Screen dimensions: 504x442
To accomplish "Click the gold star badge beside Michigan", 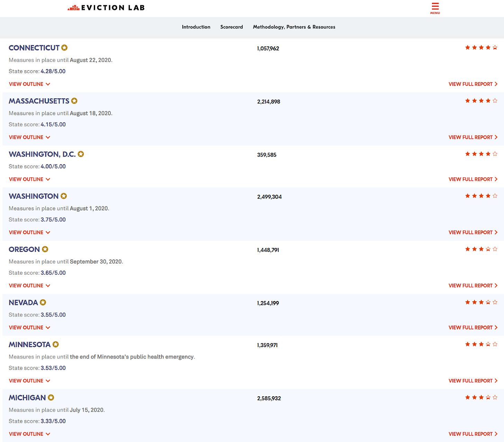I will click(51, 398).
